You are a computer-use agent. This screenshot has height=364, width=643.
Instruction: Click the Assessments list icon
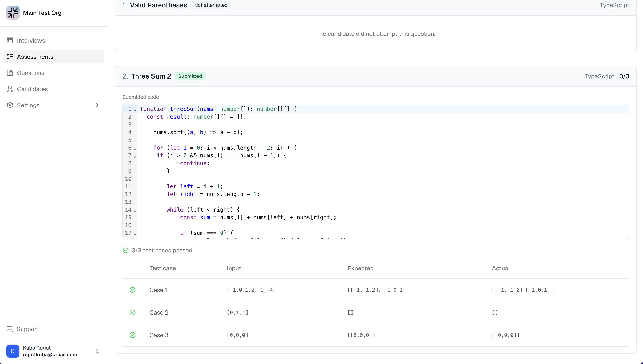[10, 57]
